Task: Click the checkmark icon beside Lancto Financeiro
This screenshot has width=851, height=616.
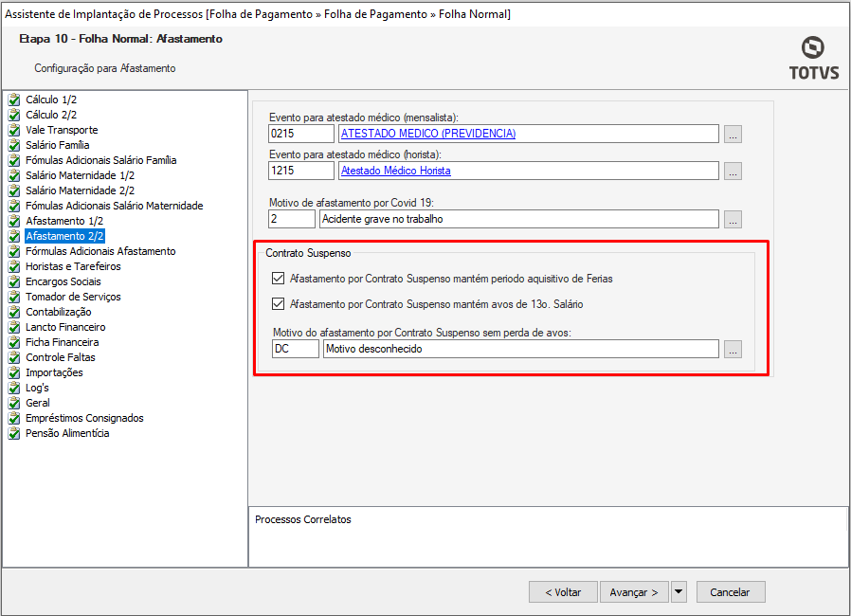Action: click(14, 327)
